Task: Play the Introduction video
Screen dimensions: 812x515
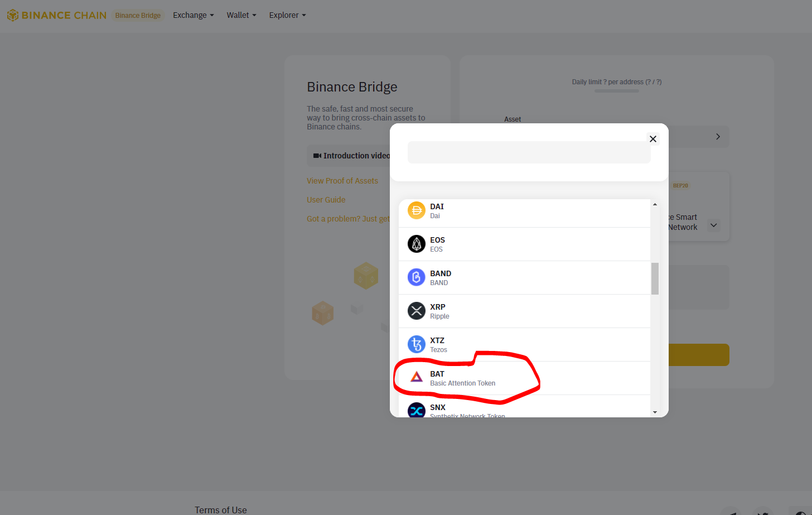Action: [x=351, y=156]
